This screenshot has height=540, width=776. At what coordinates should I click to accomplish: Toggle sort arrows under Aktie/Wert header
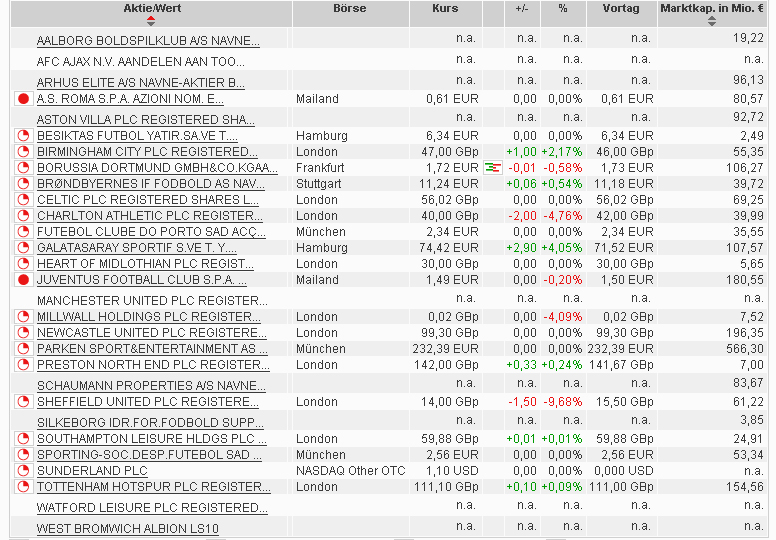[151, 21]
